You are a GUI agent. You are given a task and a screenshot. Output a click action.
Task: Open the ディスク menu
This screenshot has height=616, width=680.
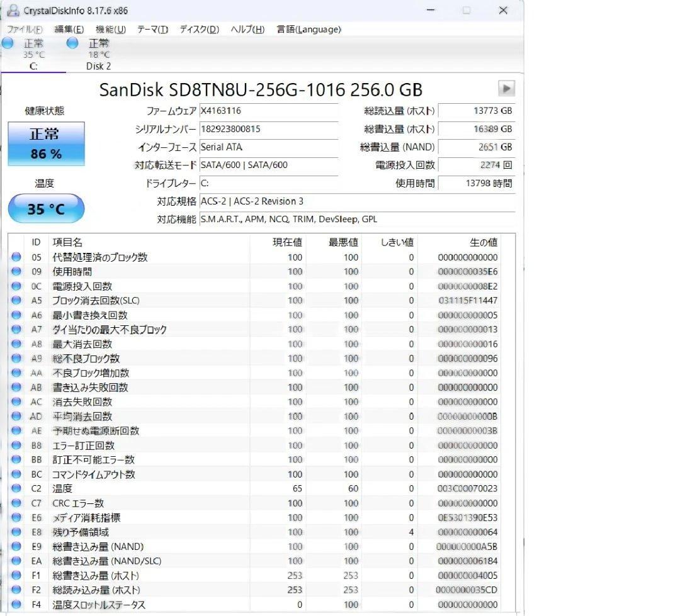[x=198, y=29]
